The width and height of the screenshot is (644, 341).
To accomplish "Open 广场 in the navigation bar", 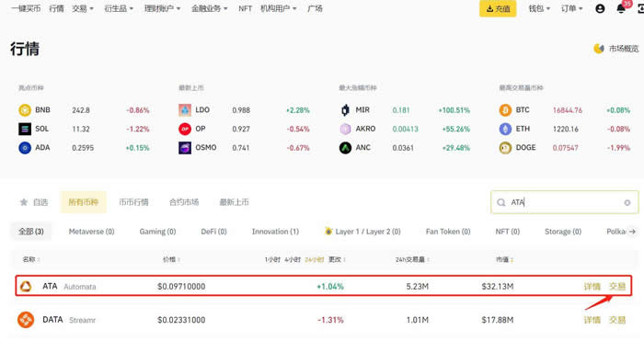I will [x=315, y=8].
